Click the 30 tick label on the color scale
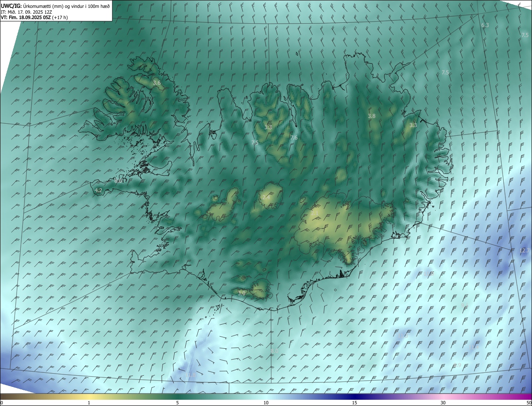Screen dimensions: 532x406 point(443,403)
